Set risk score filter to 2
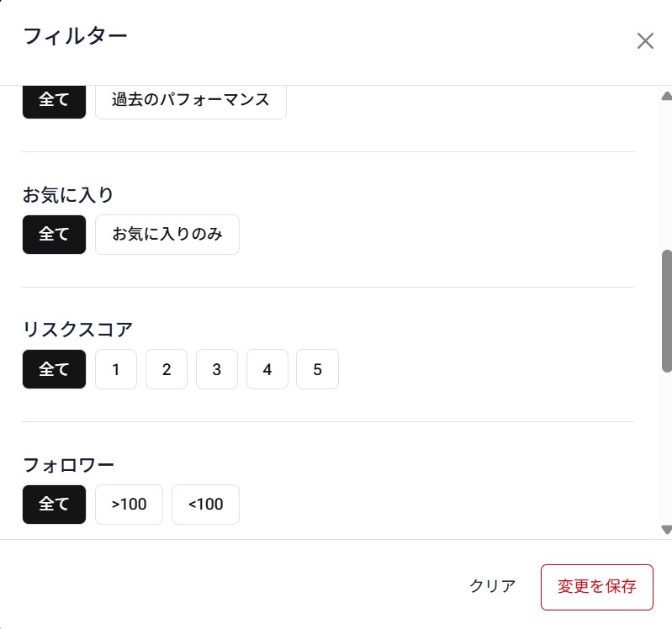Image resolution: width=672 pixels, height=629 pixels. pos(167,369)
